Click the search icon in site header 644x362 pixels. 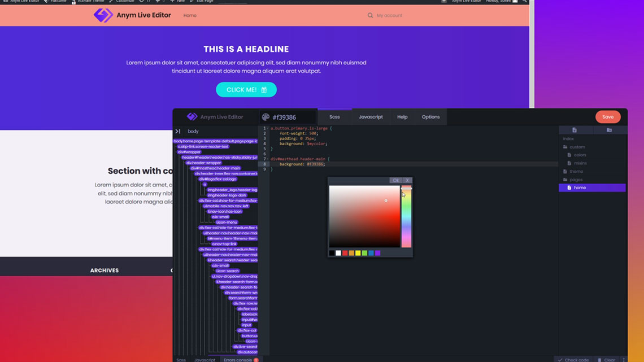tap(370, 15)
